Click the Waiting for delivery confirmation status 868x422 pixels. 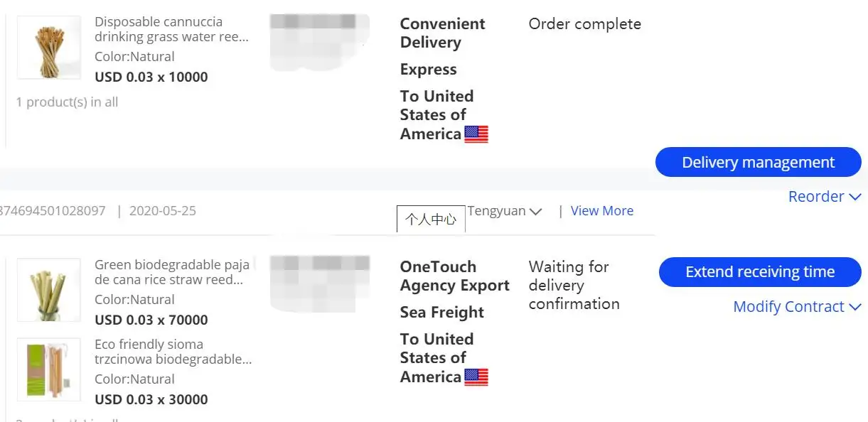(574, 285)
